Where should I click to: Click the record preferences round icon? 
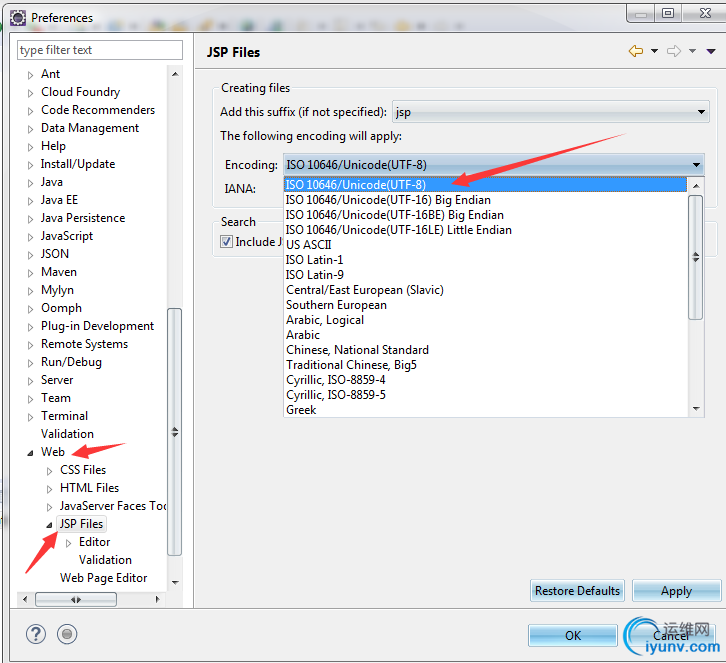(x=67, y=634)
